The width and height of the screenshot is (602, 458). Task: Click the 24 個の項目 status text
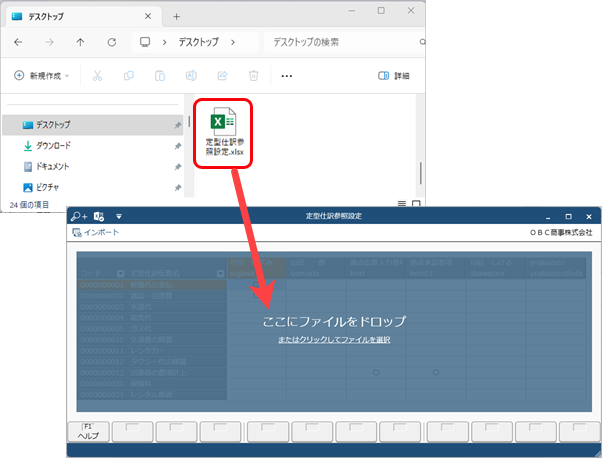30,205
